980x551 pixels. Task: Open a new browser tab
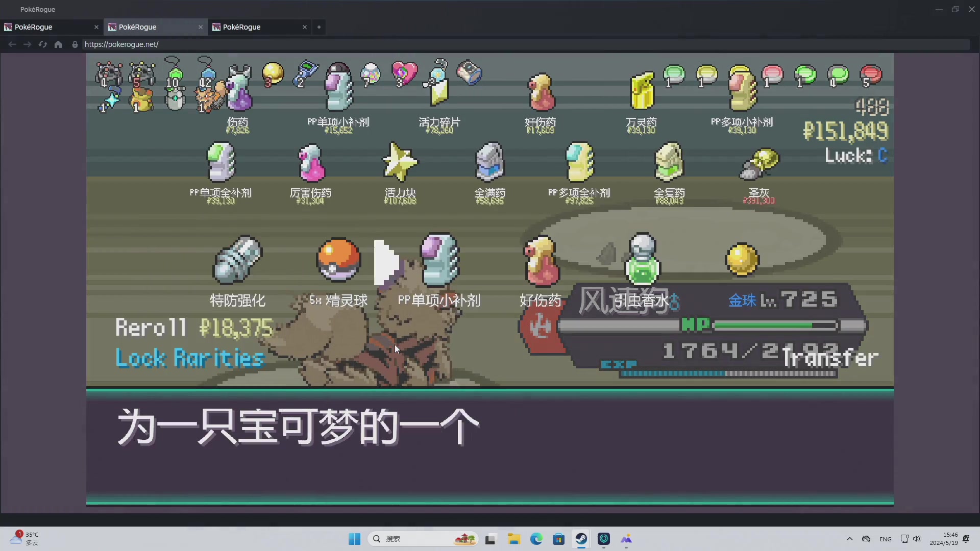[319, 27]
